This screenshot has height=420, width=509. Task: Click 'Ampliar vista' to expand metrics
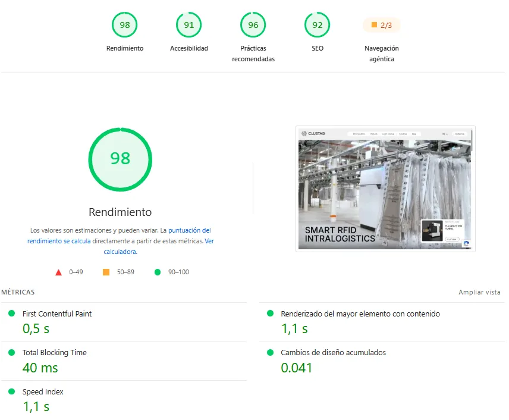pos(479,292)
